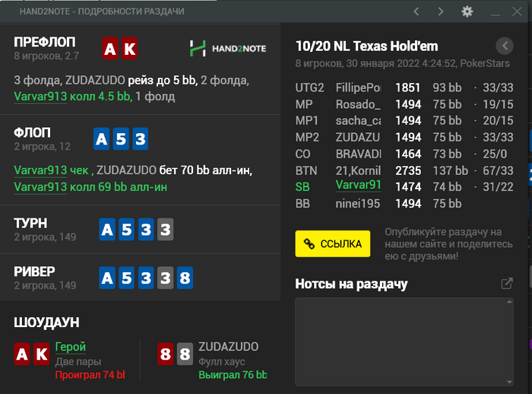Go to next hand with right arrow
Viewport: 532px width, 394px height.
click(440, 11)
